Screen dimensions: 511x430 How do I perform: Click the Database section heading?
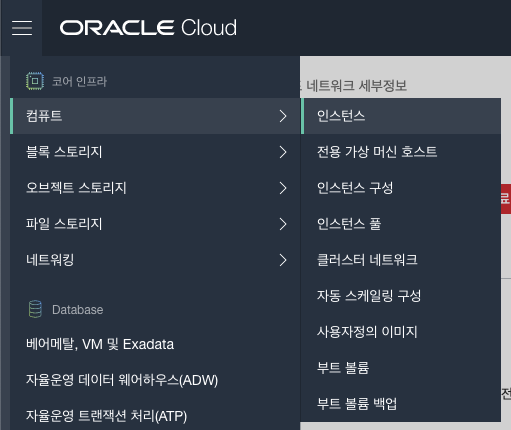coord(77,310)
